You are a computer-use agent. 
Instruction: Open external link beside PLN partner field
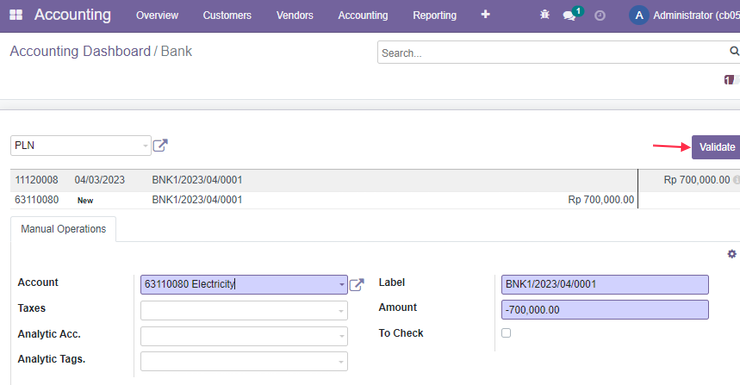[160, 145]
